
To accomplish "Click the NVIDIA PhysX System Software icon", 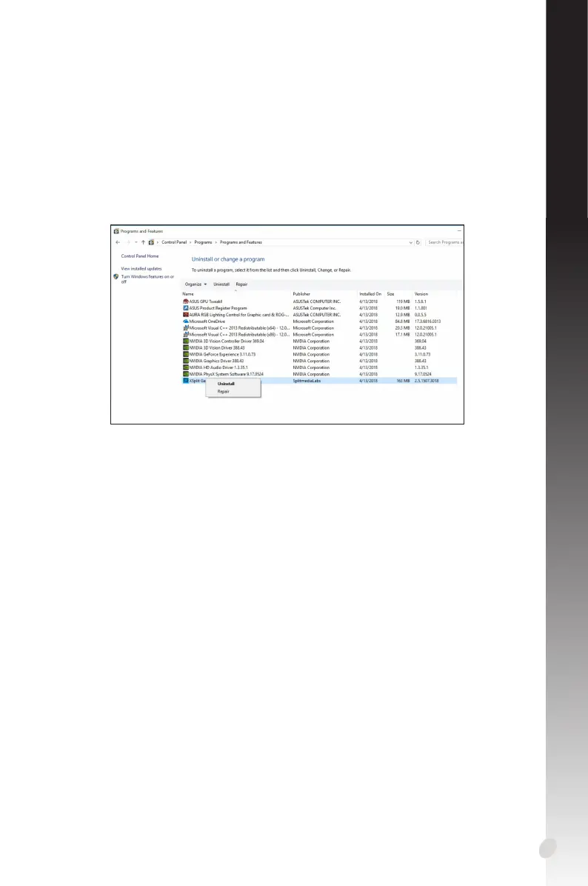I will (186, 374).
